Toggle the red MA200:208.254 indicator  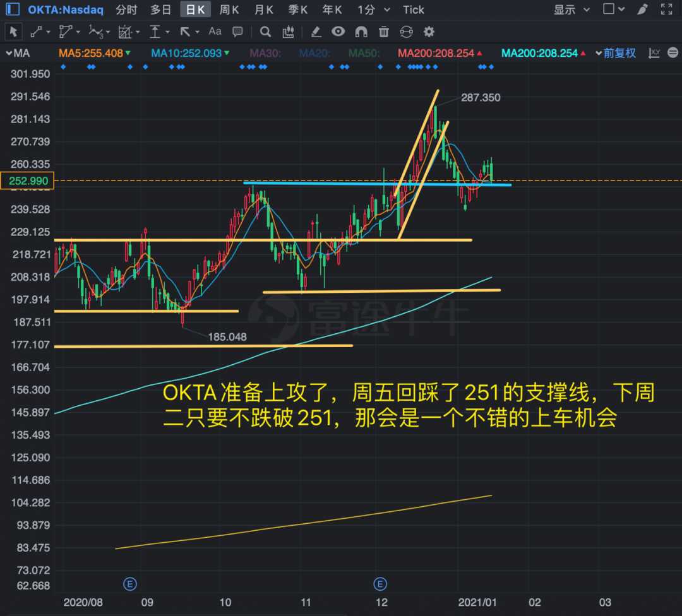tap(440, 53)
